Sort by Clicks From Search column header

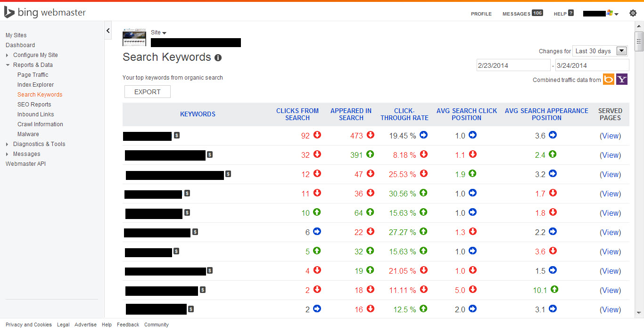click(x=297, y=114)
